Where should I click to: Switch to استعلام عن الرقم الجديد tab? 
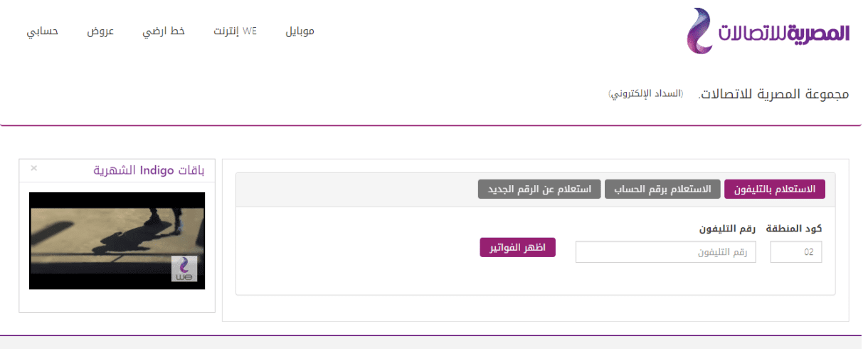(539, 189)
